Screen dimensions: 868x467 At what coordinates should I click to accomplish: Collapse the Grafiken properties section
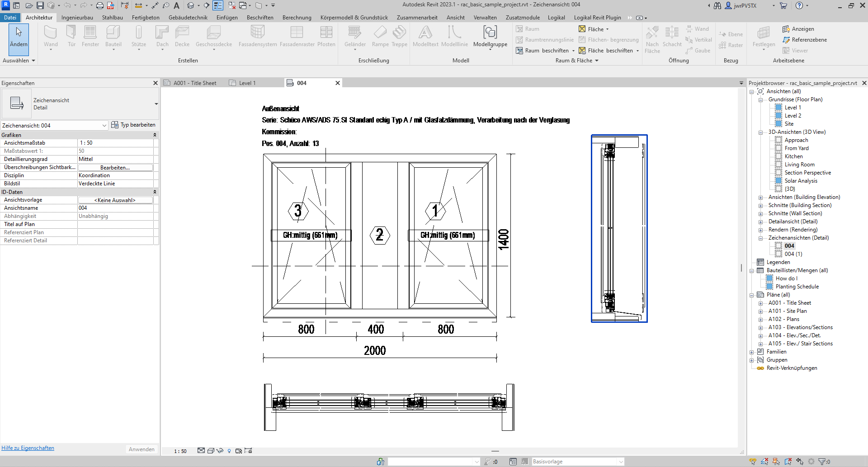coord(155,135)
